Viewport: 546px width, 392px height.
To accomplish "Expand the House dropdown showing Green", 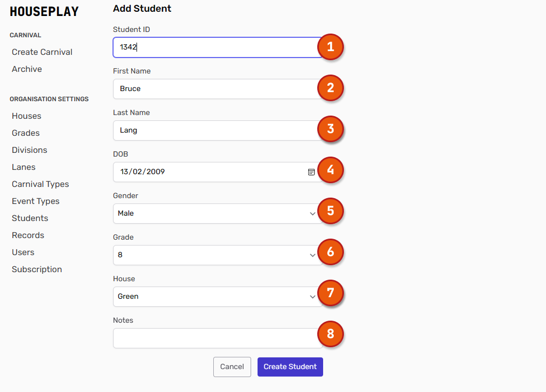I will [216, 297].
